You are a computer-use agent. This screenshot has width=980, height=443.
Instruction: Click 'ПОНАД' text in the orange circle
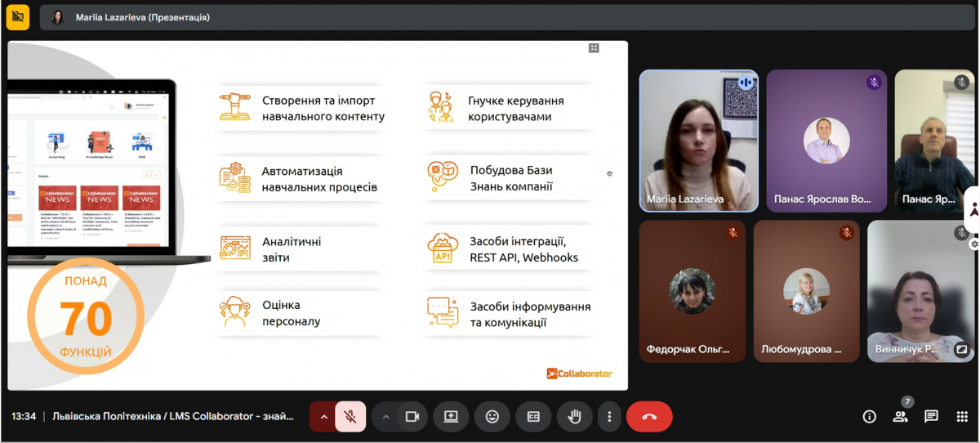(x=86, y=280)
